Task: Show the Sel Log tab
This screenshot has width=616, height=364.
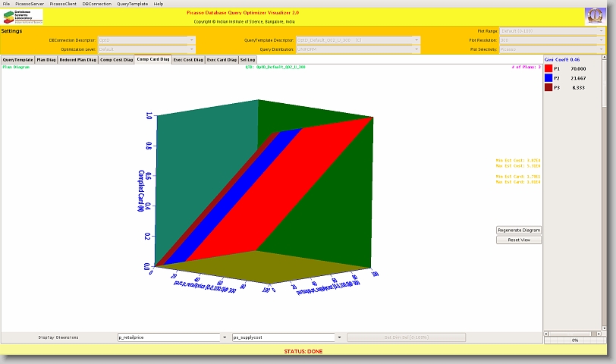Action: coord(248,59)
